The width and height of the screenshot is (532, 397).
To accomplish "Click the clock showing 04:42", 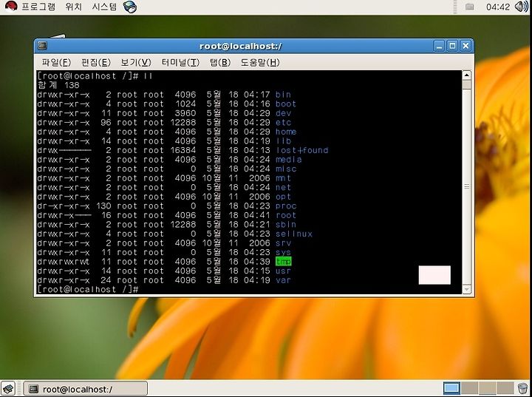I will coord(498,7).
